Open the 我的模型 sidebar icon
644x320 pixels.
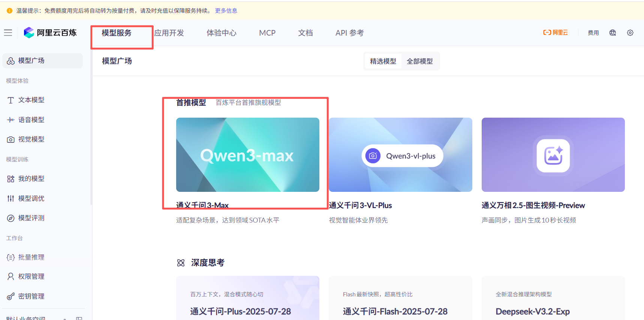click(x=10, y=179)
